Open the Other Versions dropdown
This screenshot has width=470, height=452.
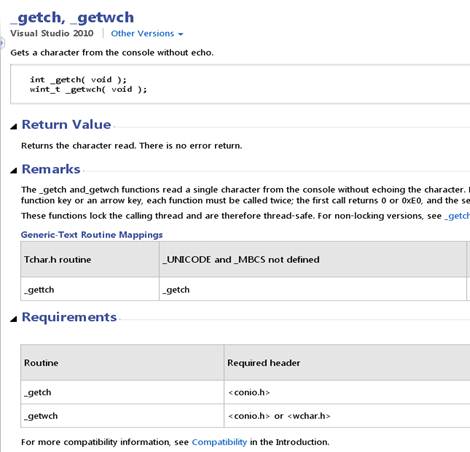147,34
